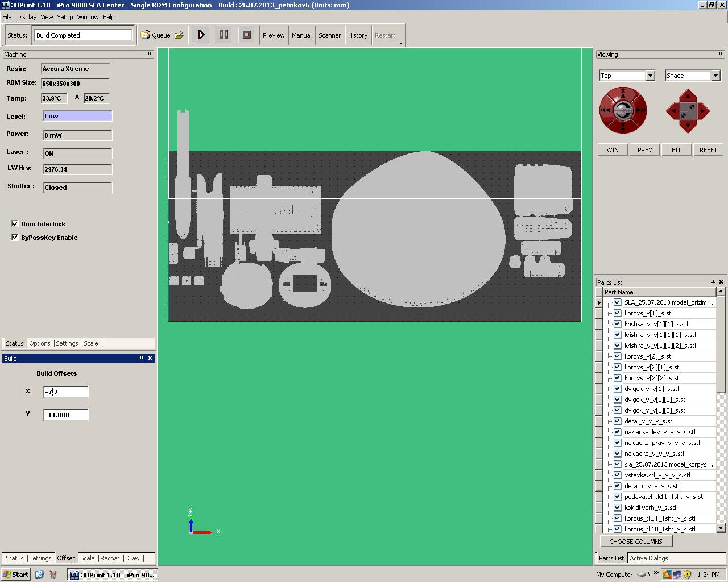Click the Y build offset field

[x=65, y=415]
